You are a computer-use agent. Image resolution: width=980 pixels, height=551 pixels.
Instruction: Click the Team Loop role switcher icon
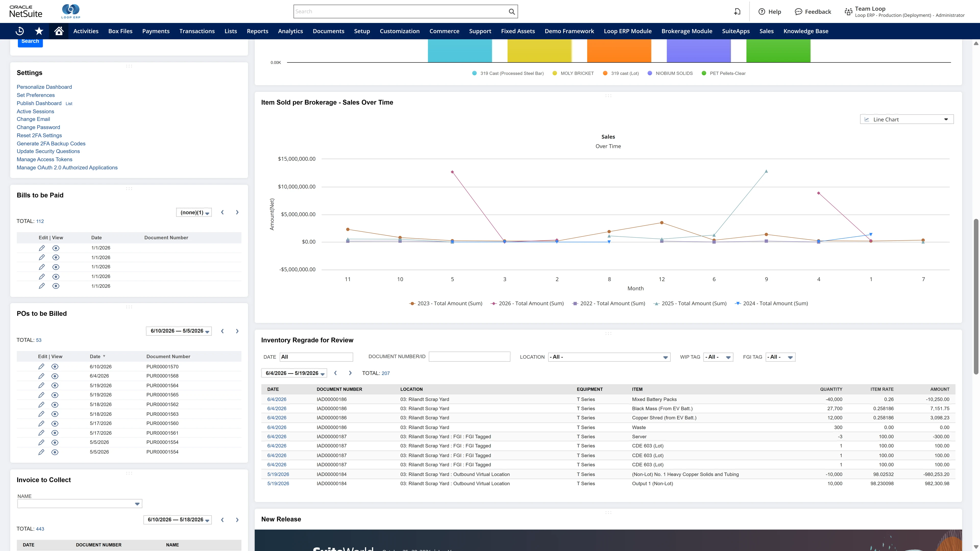(x=848, y=11)
